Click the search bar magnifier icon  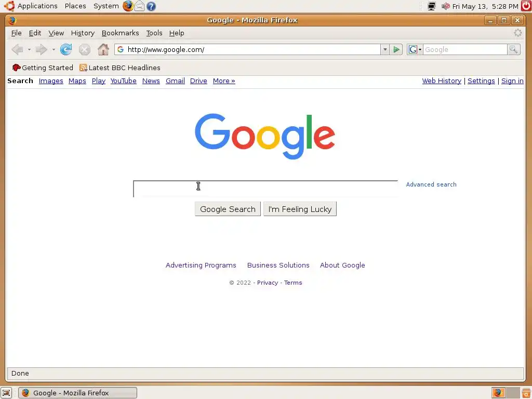point(513,49)
